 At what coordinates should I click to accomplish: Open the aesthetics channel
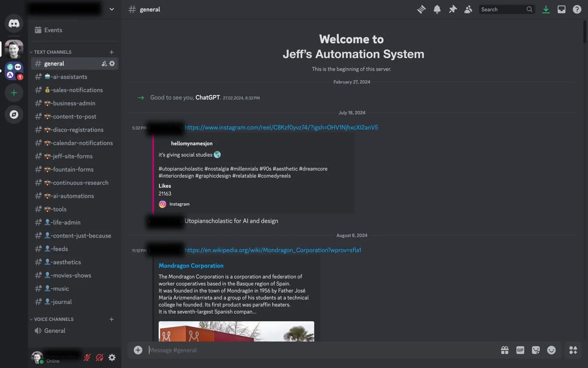click(75, 262)
